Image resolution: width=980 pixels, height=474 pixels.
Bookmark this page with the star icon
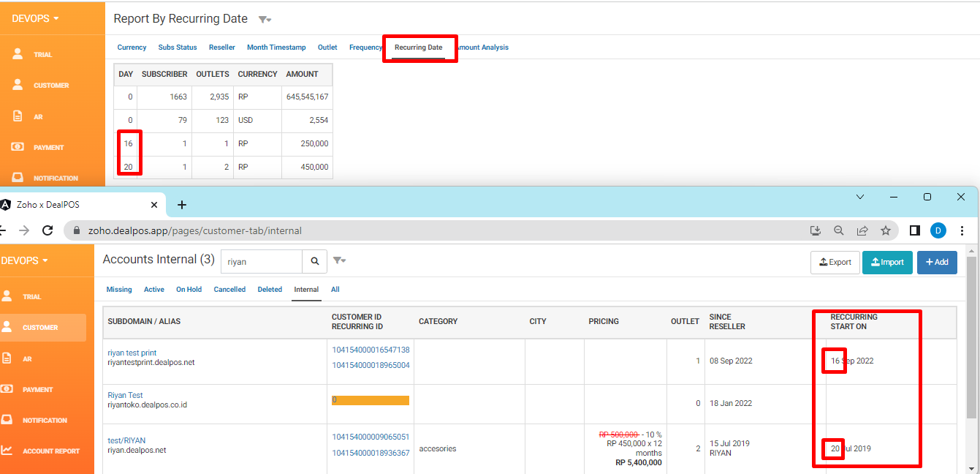[x=886, y=230]
